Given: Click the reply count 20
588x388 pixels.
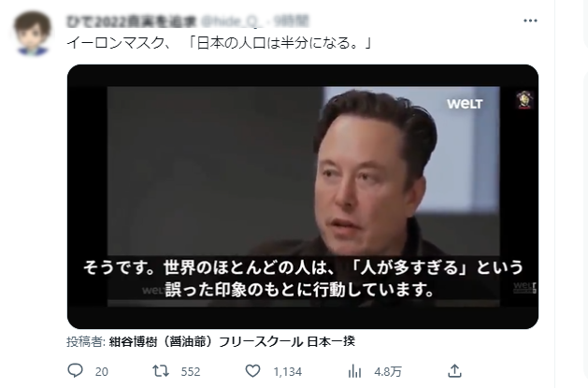Looking at the screenshot, I should pyautogui.click(x=101, y=371).
